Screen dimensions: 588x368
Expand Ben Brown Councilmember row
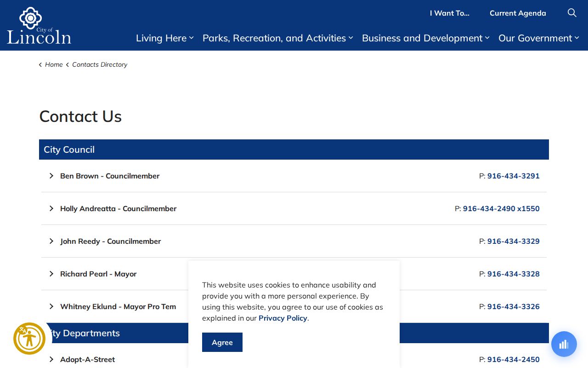(x=294, y=176)
